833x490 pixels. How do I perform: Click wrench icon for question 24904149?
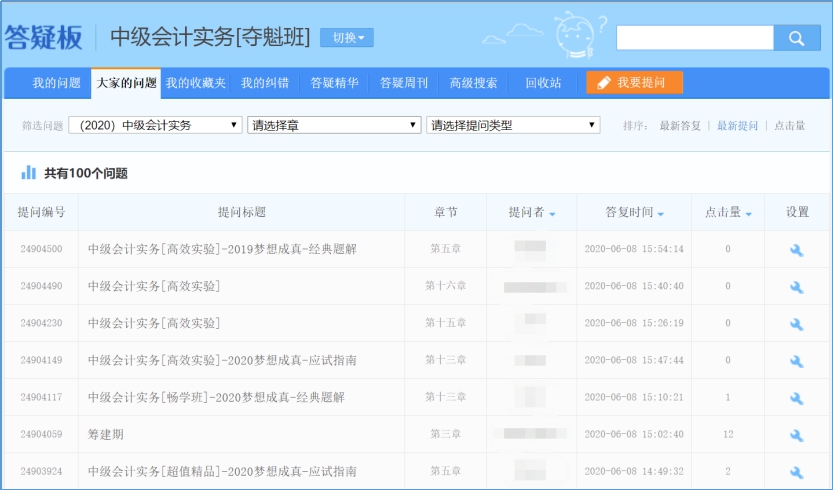point(797,361)
